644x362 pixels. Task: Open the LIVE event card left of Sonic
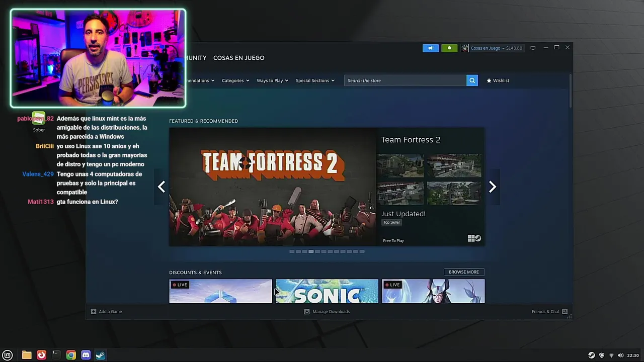pos(220,291)
